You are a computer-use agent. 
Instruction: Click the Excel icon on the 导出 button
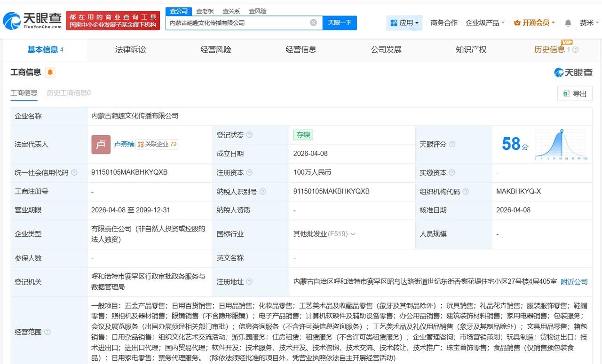coord(566,93)
